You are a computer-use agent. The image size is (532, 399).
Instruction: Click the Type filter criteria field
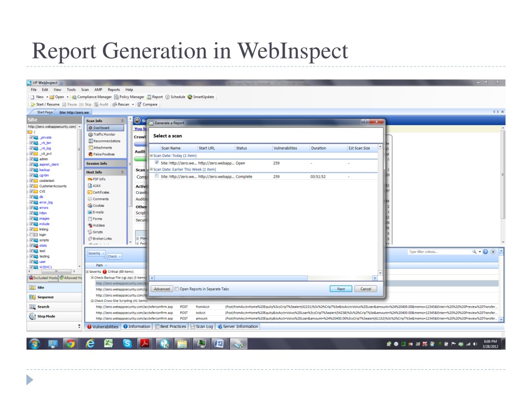(440, 252)
